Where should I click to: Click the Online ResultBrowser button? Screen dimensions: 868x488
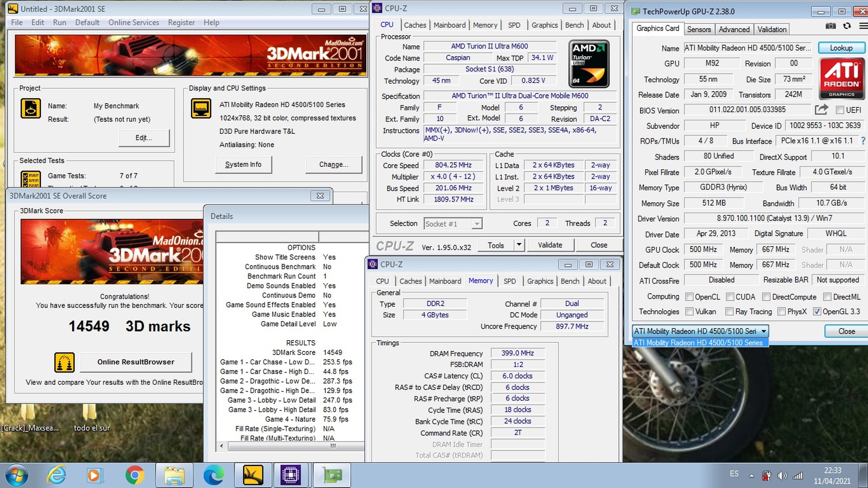tap(136, 362)
